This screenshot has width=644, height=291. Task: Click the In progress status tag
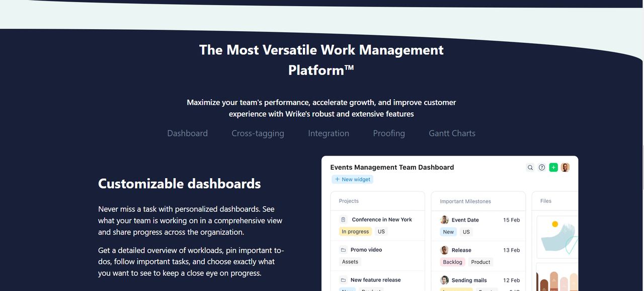tap(355, 232)
